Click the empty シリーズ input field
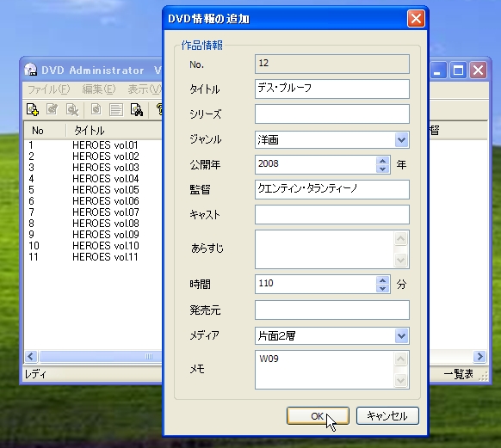 click(x=332, y=114)
